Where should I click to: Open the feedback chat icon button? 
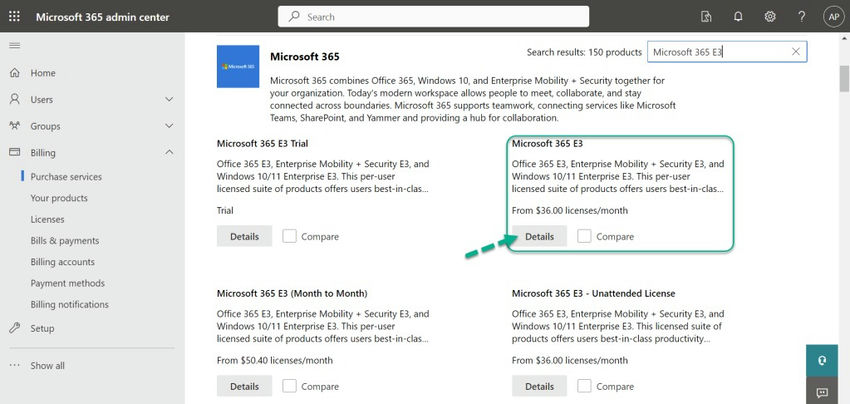coord(822,392)
